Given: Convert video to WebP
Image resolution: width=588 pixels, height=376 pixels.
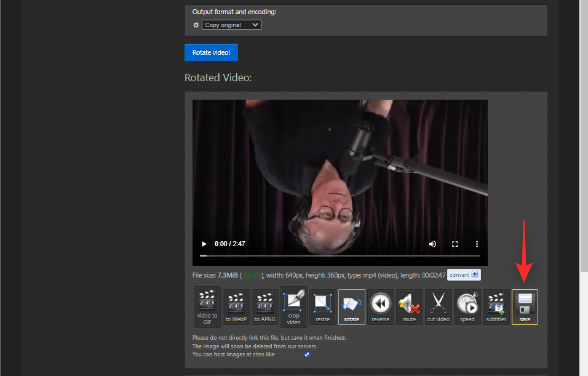Looking at the screenshot, I should click(x=236, y=307).
